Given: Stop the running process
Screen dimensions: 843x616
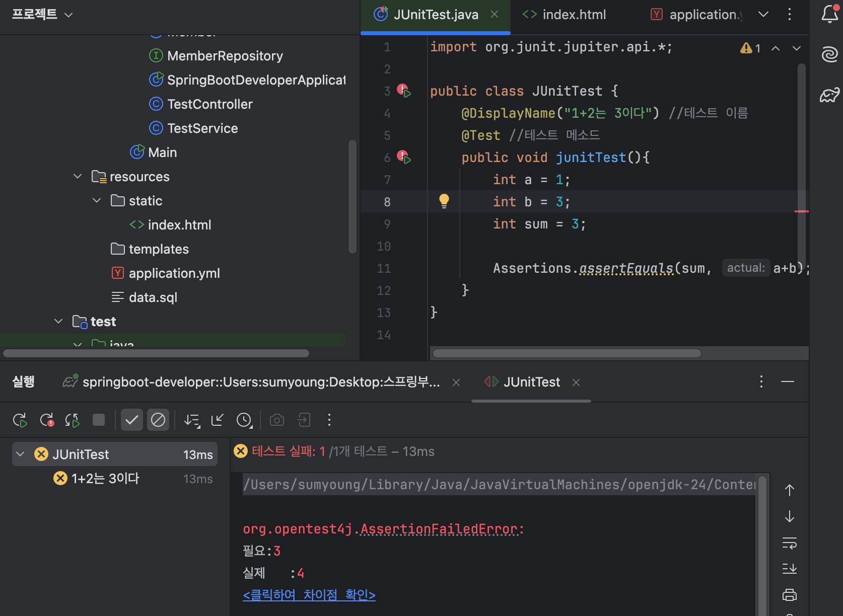Looking at the screenshot, I should 99,420.
